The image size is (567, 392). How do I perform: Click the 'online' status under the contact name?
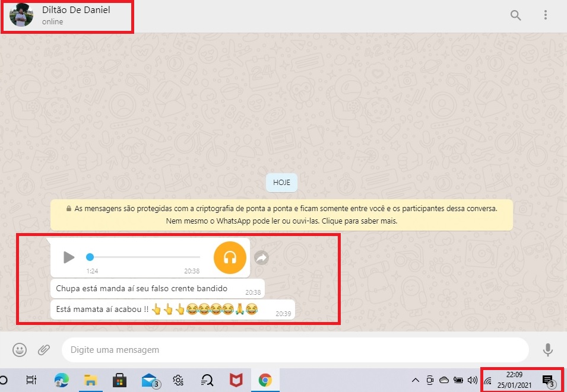52,22
